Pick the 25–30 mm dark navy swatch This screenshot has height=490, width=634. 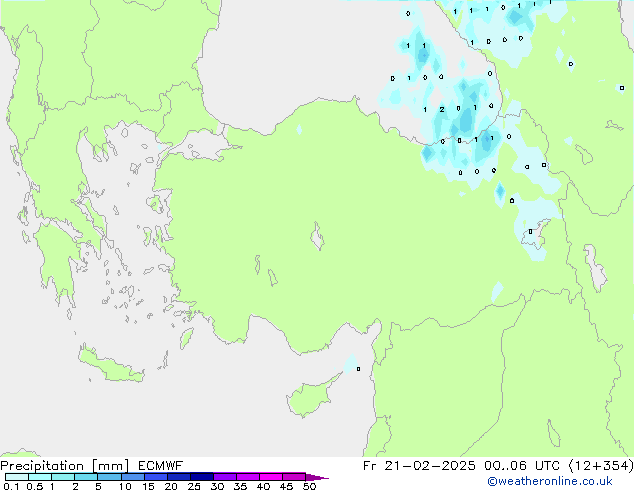[x=201, y=477]
